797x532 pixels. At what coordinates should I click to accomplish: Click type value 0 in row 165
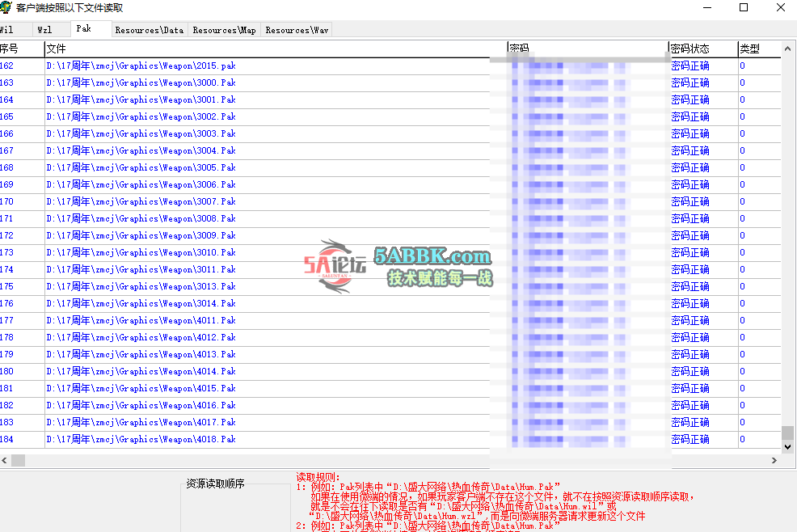click(x=743, y=116)
